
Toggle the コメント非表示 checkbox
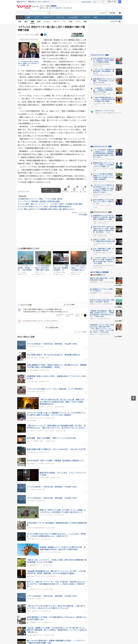point(75,332)
